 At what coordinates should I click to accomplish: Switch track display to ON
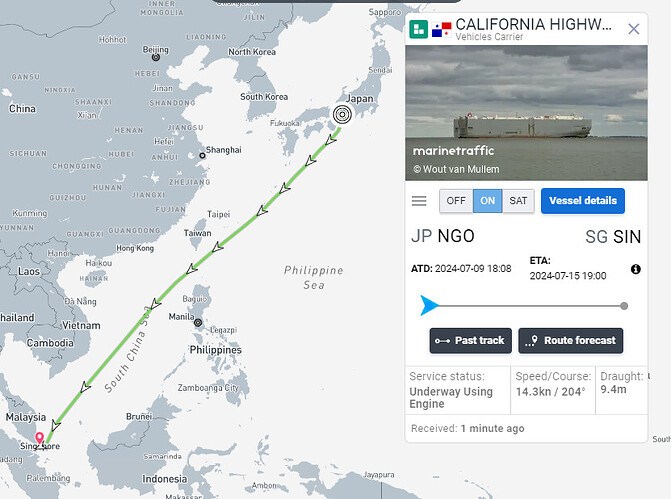487,201
